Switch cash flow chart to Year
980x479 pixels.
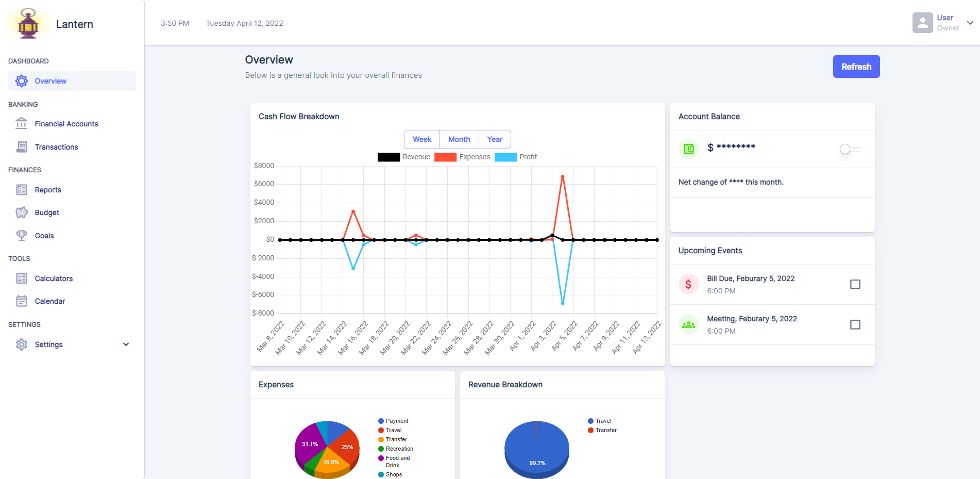pos(495,139)
